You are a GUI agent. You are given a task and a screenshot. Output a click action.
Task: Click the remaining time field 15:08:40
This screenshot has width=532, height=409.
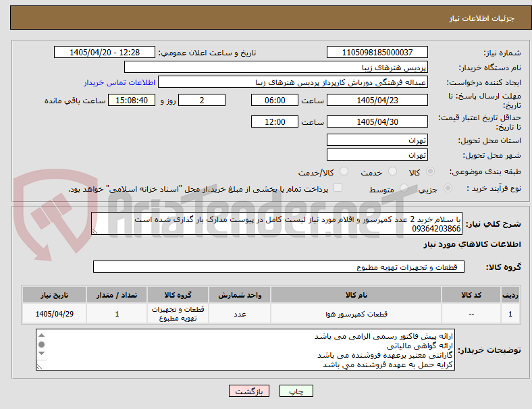[x=132, y=100]
